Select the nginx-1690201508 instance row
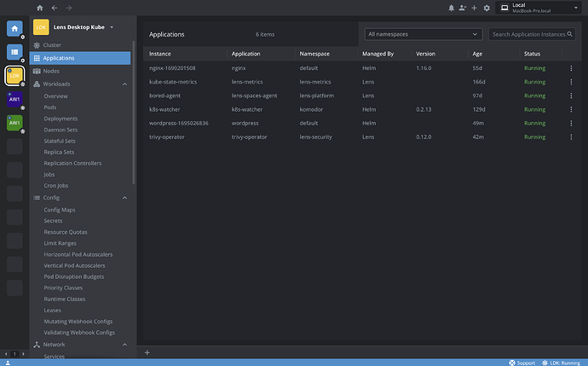 (362, 68)
